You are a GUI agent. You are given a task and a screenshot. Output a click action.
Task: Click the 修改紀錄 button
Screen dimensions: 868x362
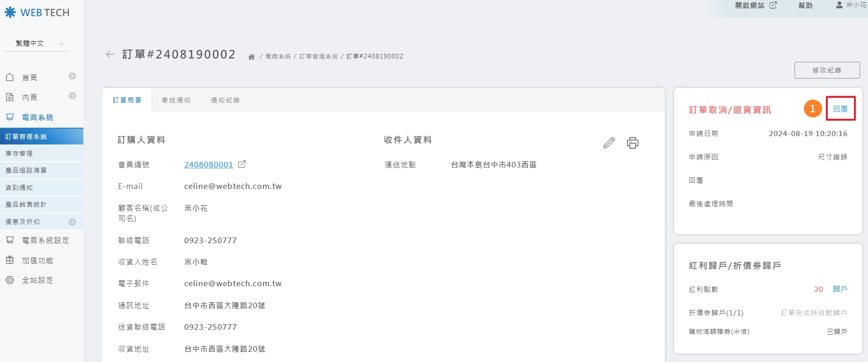[827, 70]
